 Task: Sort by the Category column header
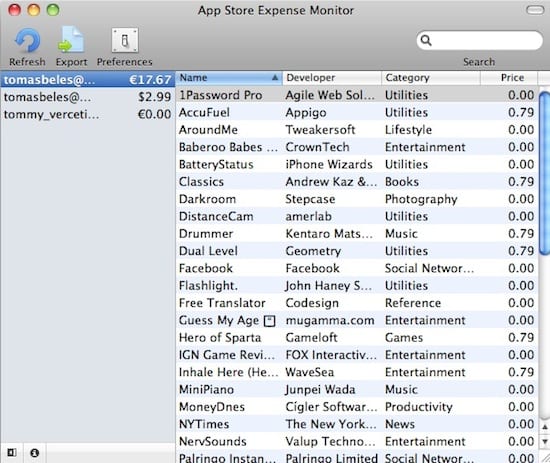(x=431, y=78)
